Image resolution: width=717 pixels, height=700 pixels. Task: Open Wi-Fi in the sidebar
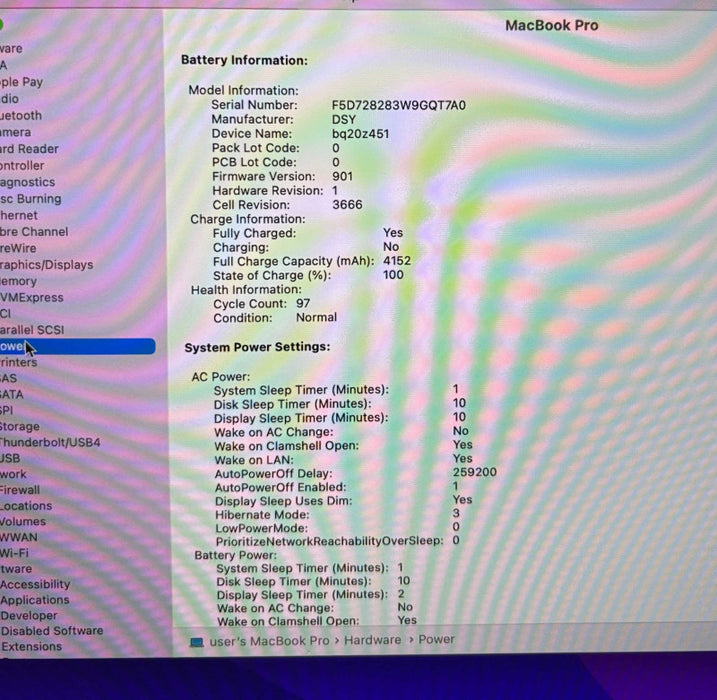14,553
